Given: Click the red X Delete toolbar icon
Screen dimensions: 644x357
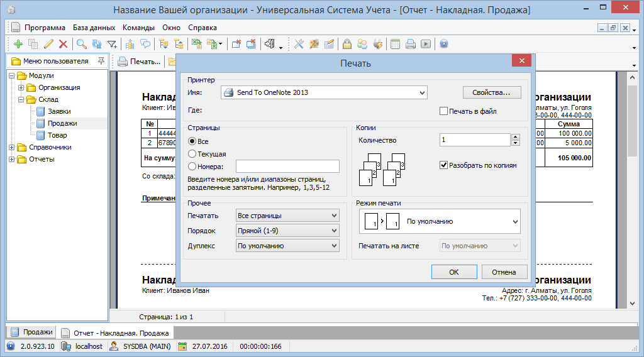Looking at the screenshot, I should pyautogui.click(x=63, y=44).
